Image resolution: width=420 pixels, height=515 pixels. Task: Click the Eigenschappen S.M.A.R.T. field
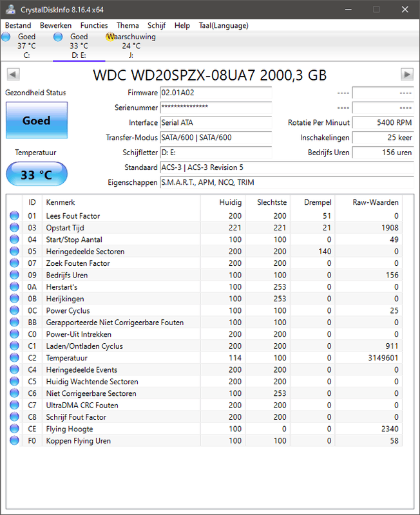287,182
